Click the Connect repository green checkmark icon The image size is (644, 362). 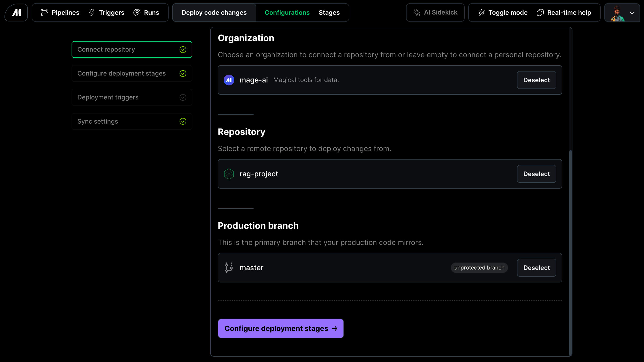click(183, 49)
